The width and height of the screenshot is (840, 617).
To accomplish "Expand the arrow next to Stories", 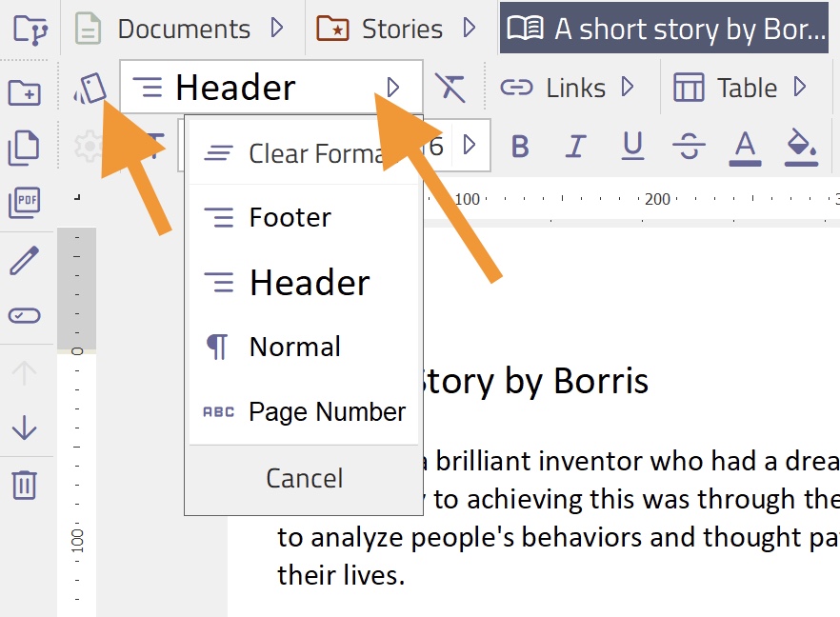I will [470, 28].
